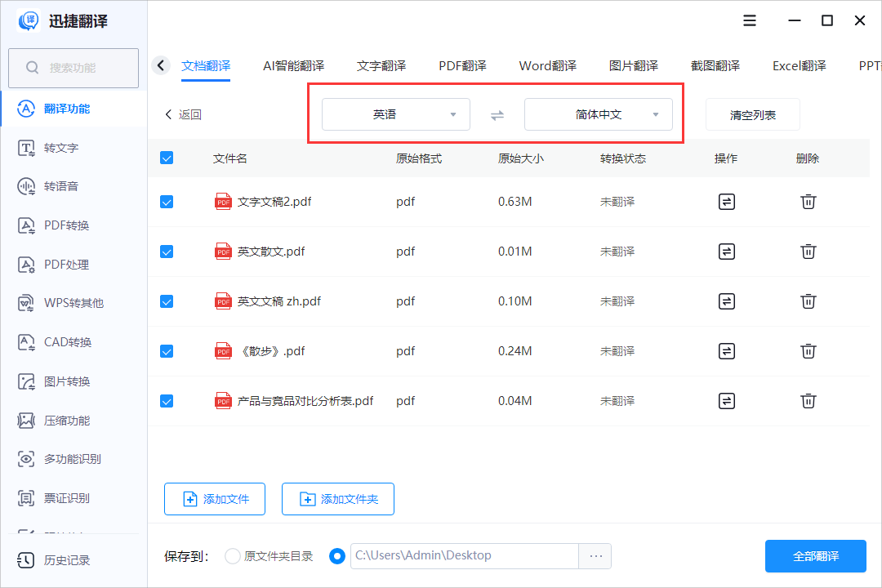The height and width of the screenshot is (588, 882).
Task: Uncheck the 文字文稿2.pdf checkbox
Action: point(167,202)
